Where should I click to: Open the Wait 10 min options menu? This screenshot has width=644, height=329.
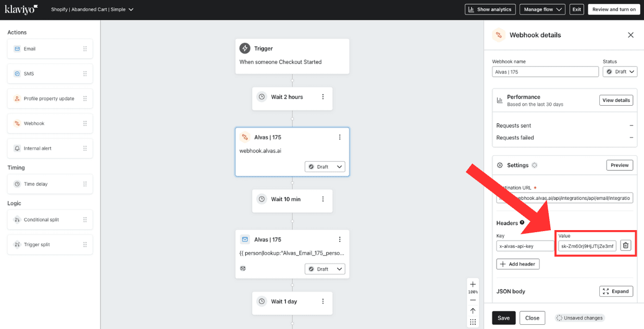click(323, 199)
